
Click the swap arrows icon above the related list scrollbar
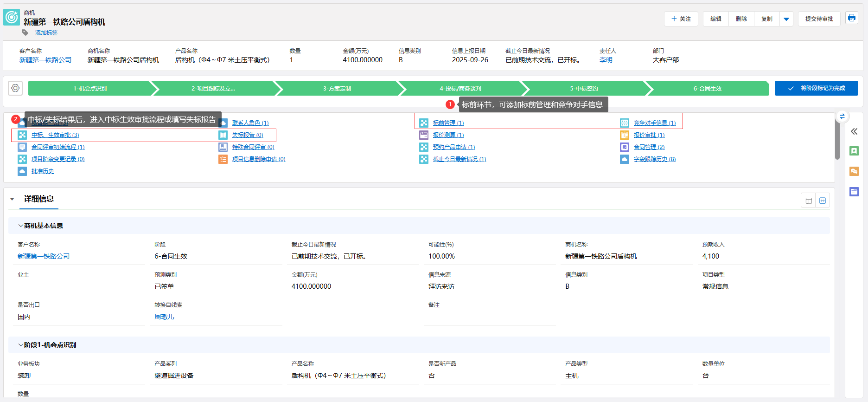[x=842, y=116]
